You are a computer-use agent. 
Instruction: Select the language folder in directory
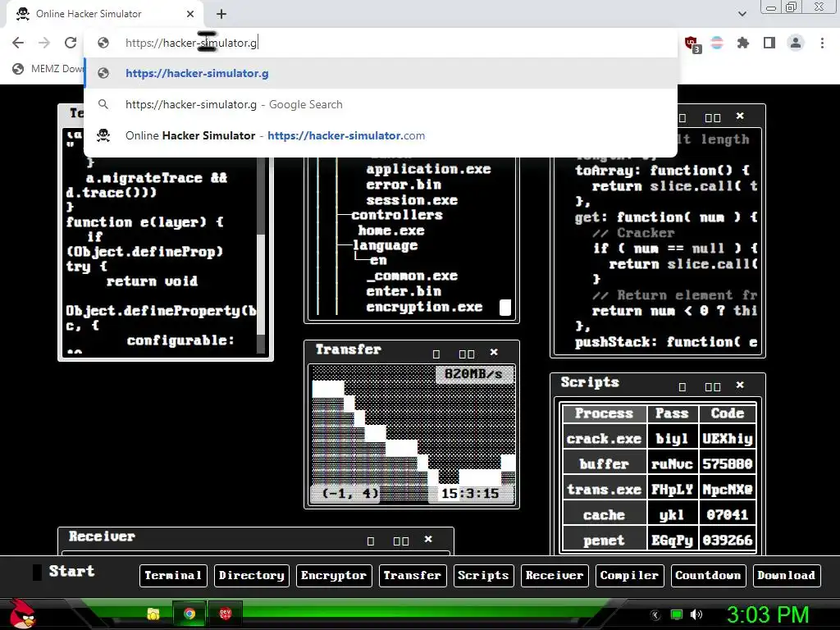tap(386, 245)
